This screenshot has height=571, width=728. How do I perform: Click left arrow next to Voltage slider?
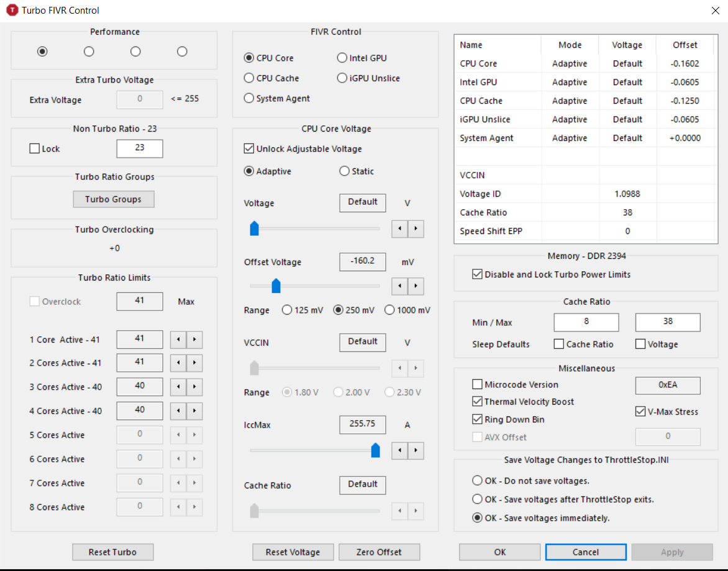coord(400,228)
